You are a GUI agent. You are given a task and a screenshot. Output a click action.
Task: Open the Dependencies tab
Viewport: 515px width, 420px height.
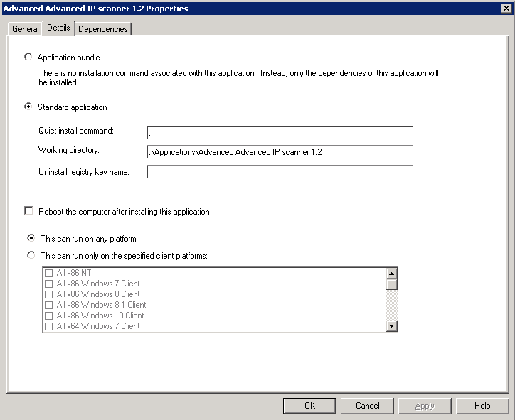(103, 29)
